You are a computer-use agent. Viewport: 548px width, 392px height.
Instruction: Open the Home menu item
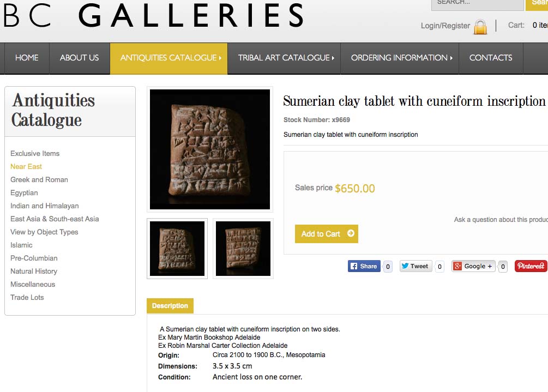point(27,58)
